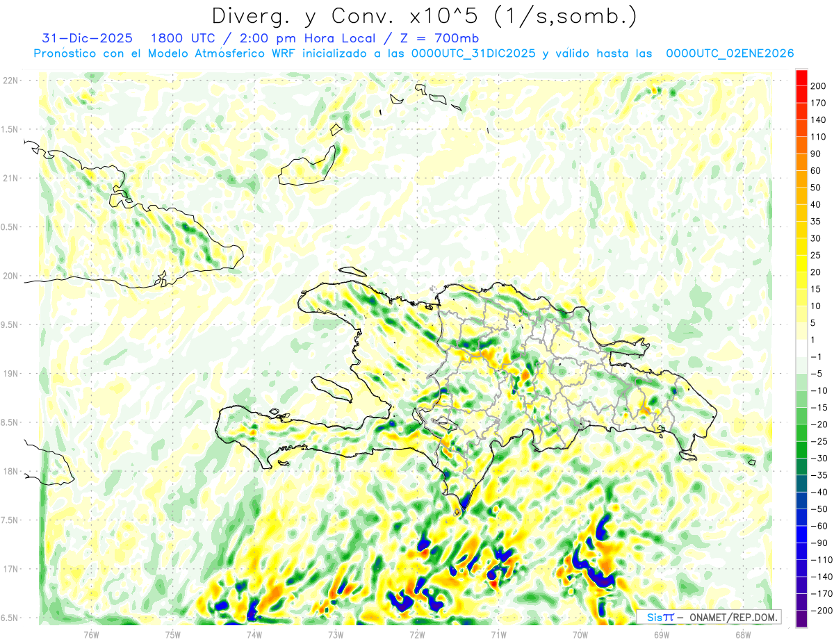Screen dimensions: 834x644
Task: Click the red swatch above 200 on color scale
Action: click(802, 79)
